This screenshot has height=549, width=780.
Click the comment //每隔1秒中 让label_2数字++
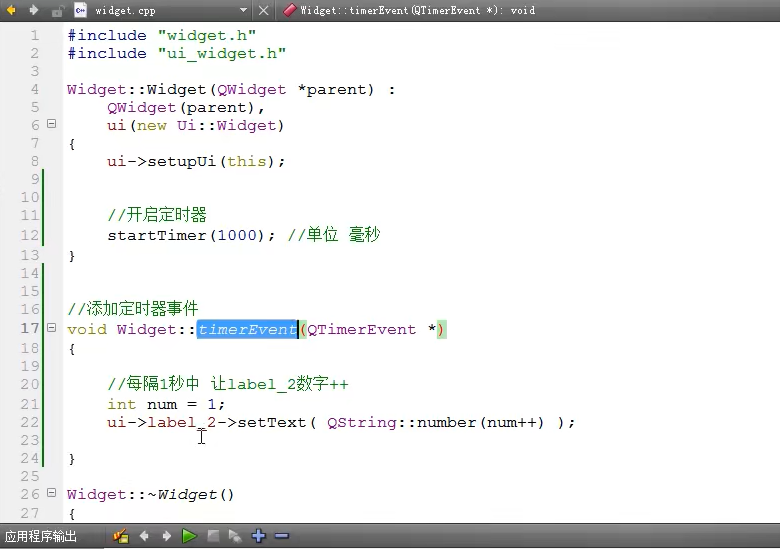(x=228, y=384)
